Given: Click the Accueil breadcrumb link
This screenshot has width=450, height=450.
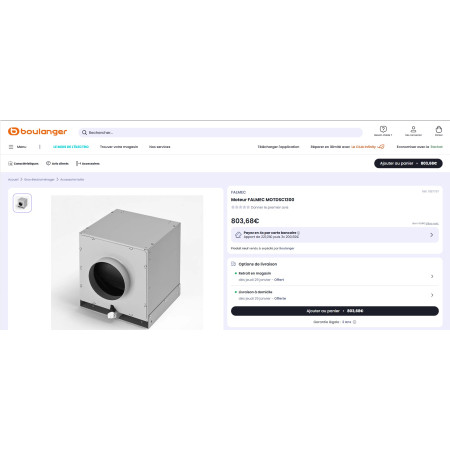Looking at the screenshot, I should pyautogui.click(x=13, y=179).
